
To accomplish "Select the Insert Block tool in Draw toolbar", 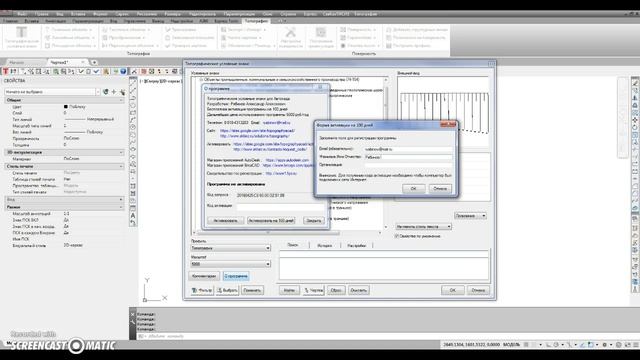I will [x=133, y=164].
